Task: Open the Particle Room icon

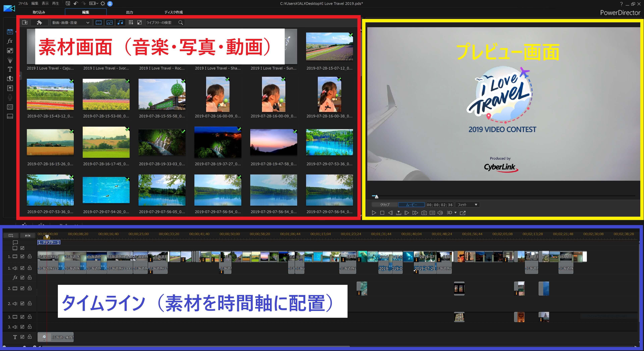Action: click(x=10, y=60)
